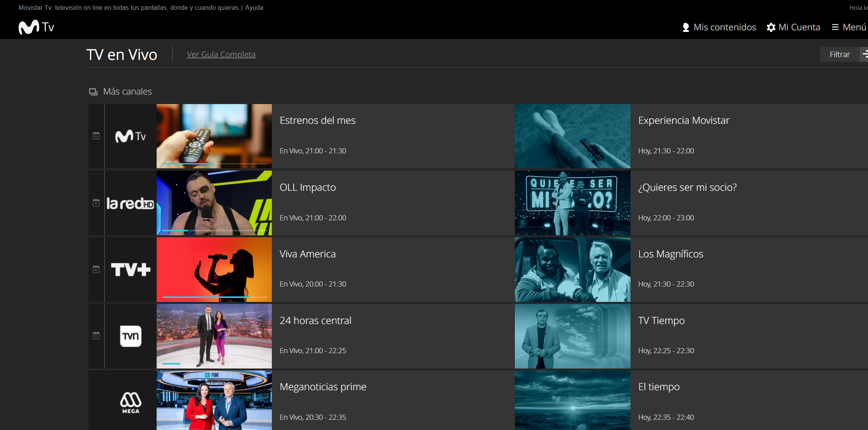Open Mis contenidos section
The image size is (868, 430).
pyautogui.click(x=719, y=27)
